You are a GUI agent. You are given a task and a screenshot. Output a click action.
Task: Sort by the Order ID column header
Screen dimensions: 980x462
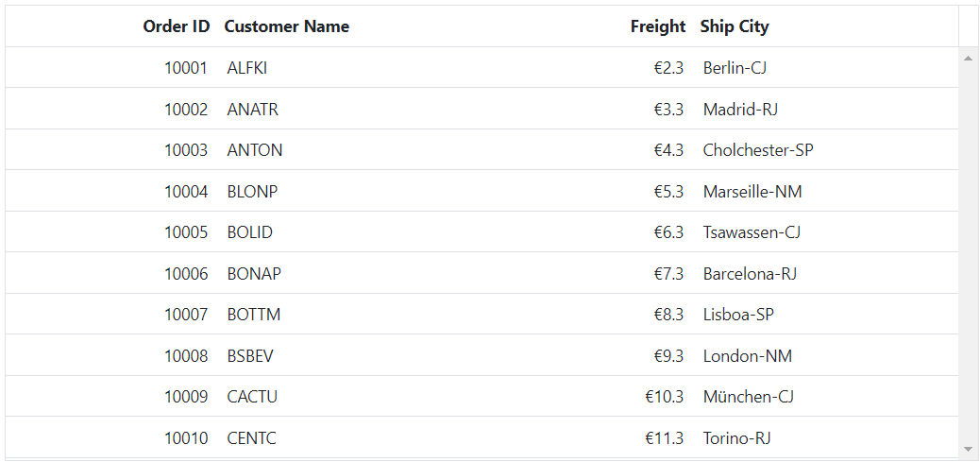[x=177, y=26]
